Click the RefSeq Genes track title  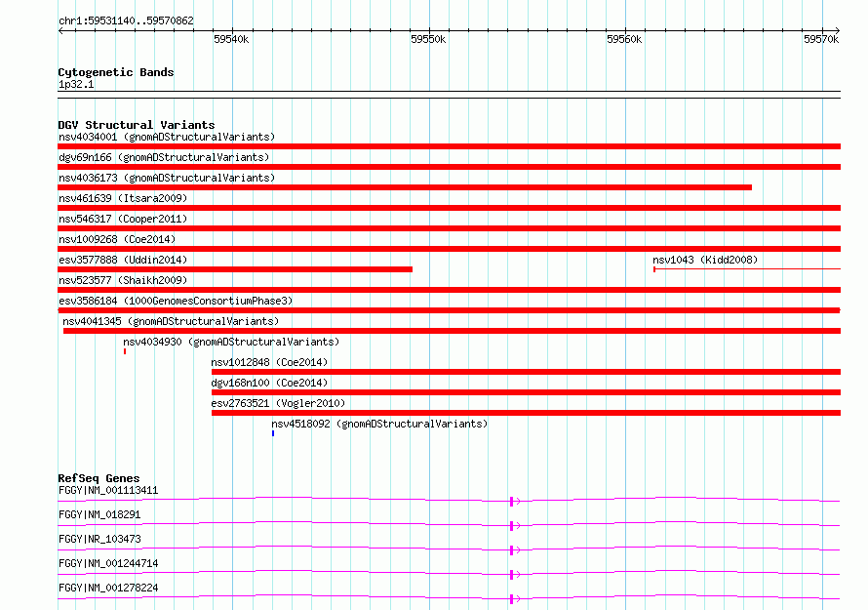point(99,478)
